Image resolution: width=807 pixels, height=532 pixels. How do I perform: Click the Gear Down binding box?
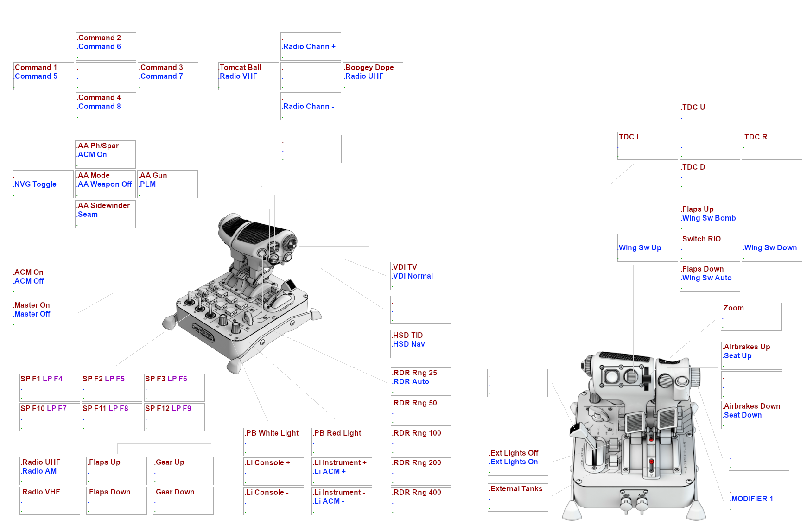[x=183, y=500]
